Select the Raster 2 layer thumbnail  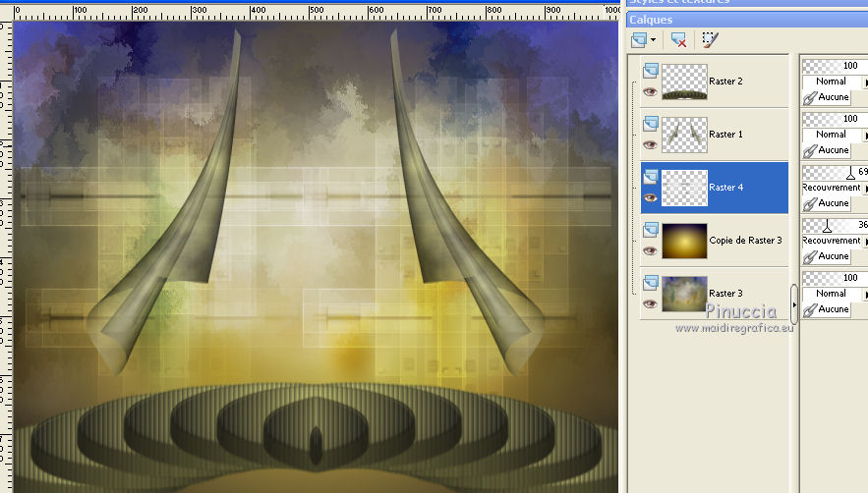685,82
